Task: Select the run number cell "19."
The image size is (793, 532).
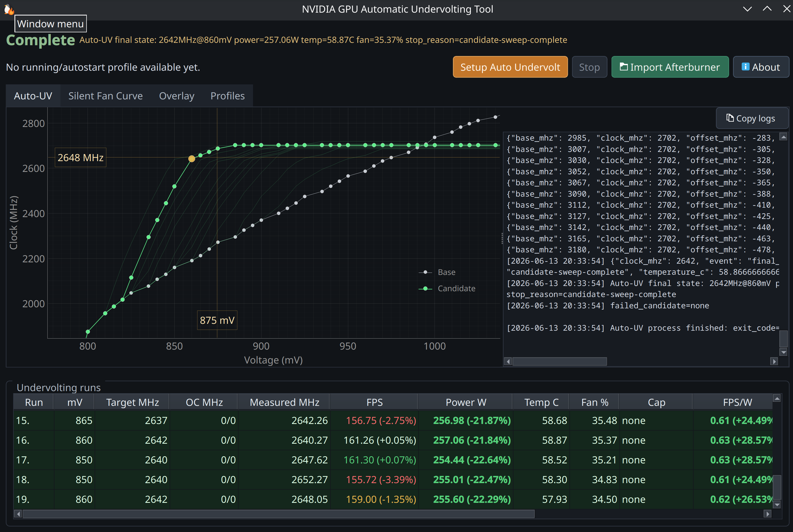Action: pyautogui.click(x=33, y=499)
